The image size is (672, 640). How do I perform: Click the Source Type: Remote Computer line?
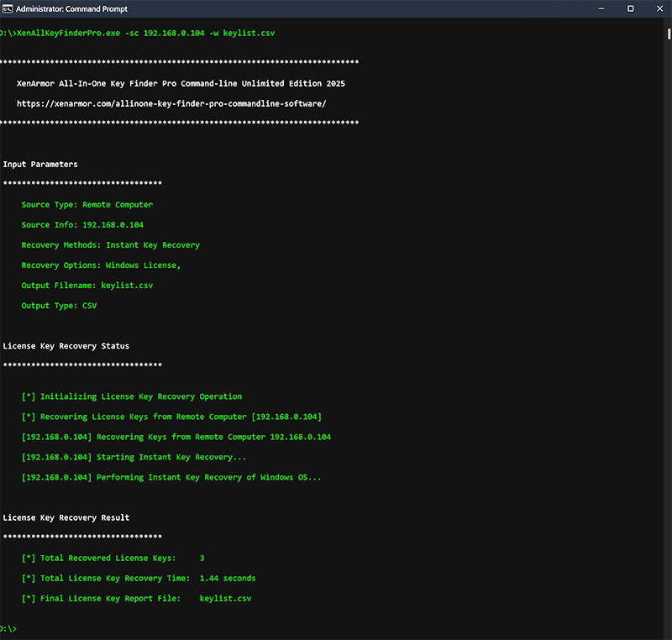[x=87, y=205]
